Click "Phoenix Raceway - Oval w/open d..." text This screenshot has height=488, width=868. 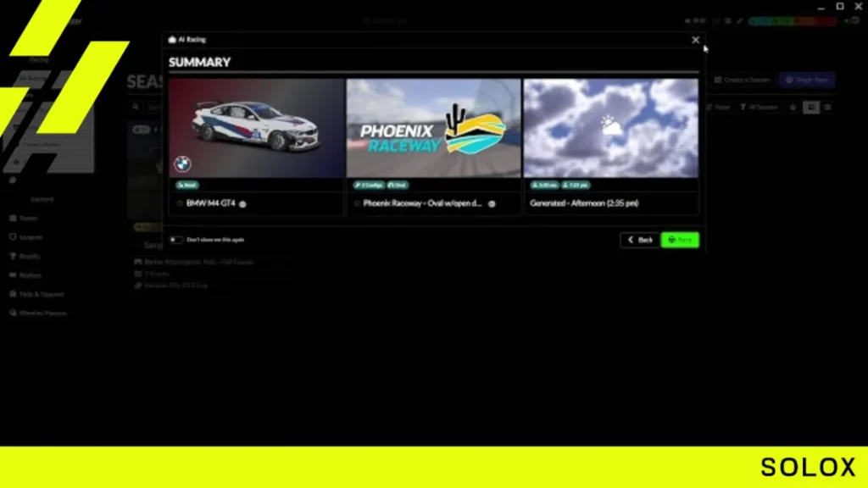(x=422, y=203)
